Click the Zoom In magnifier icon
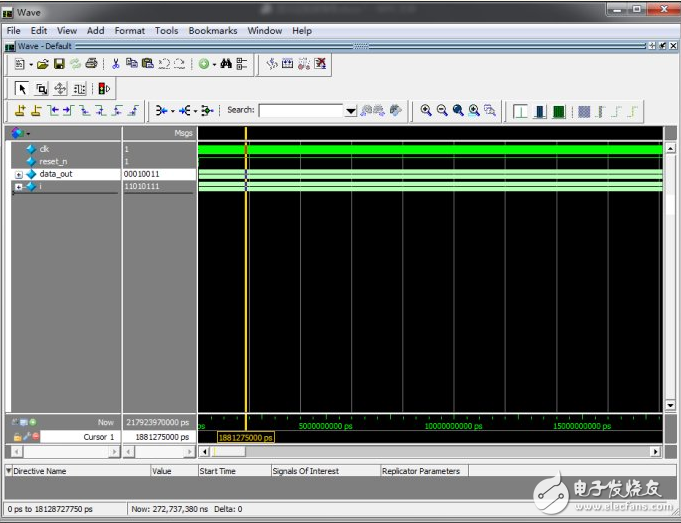Screen dimensions: 681x523 pyautogui.click(x=426, y=110)
